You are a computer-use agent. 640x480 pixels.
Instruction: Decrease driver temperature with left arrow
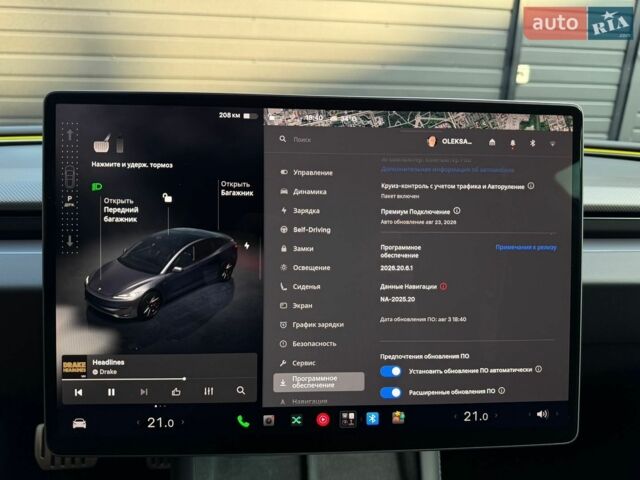point(138,422)
